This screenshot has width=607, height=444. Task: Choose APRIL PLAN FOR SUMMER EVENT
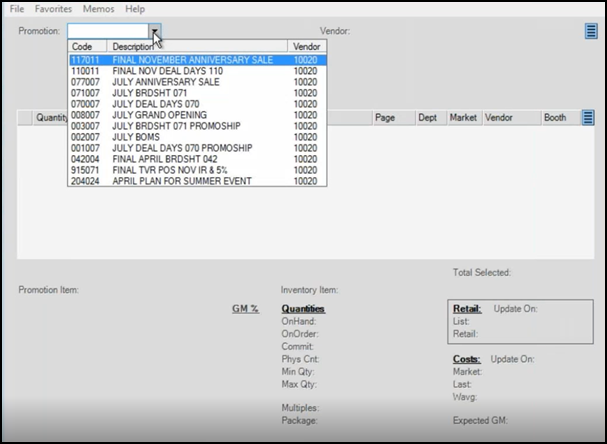[181, 181]
